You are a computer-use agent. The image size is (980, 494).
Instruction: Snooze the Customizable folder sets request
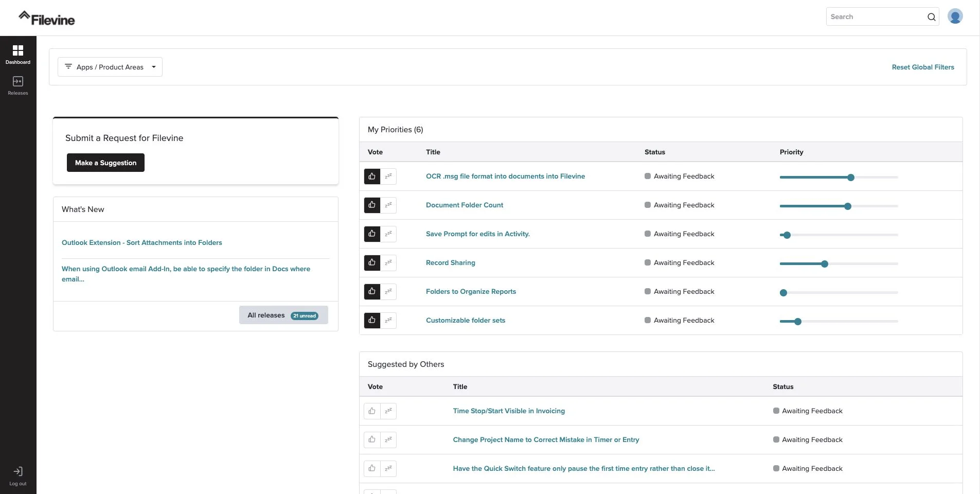[x=388, y=321]
